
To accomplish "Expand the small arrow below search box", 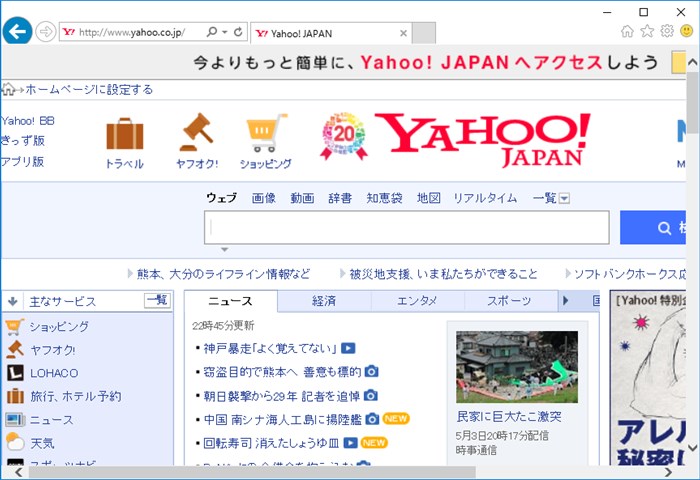I will point(225,250).
